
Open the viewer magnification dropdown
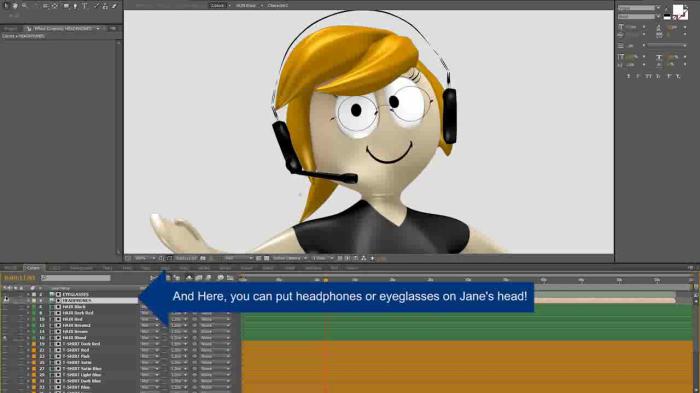pyautogui.click(x=145, y=258)
